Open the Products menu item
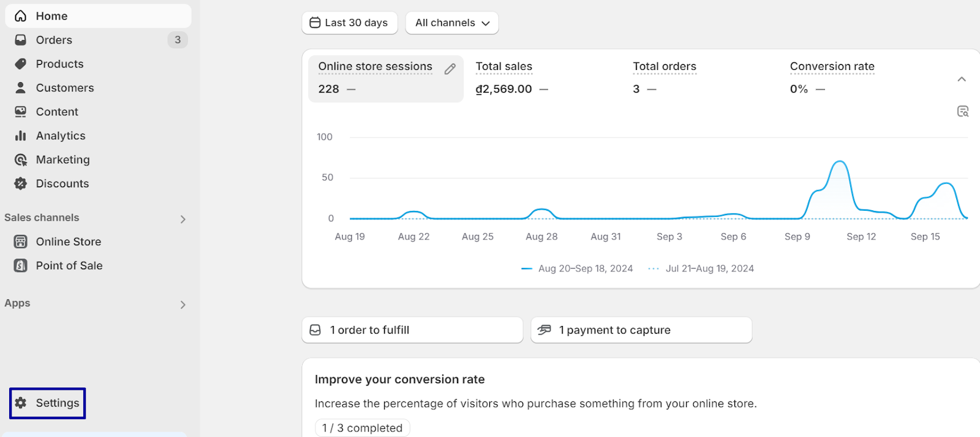Viewport: 980px width, 437px height. [x=98, y=64]
